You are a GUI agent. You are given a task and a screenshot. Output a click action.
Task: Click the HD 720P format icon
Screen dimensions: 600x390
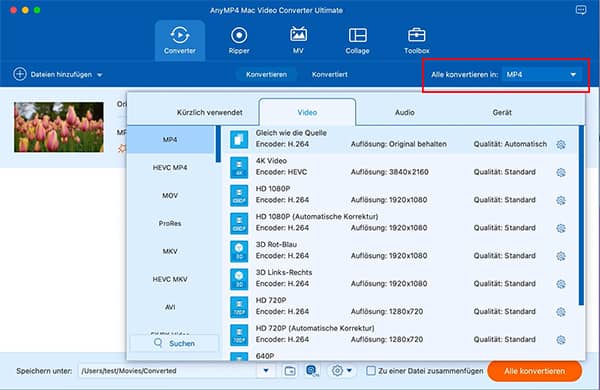(239, 307)
